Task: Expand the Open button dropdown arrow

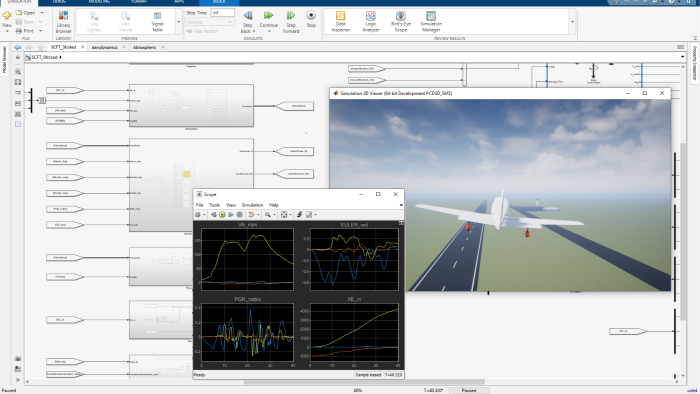Action: pos(42,13)
